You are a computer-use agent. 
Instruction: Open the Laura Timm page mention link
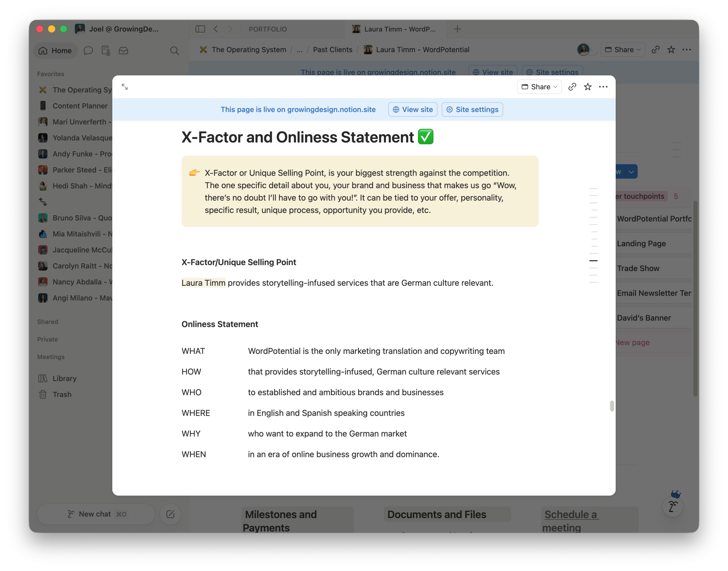point(203,283)
